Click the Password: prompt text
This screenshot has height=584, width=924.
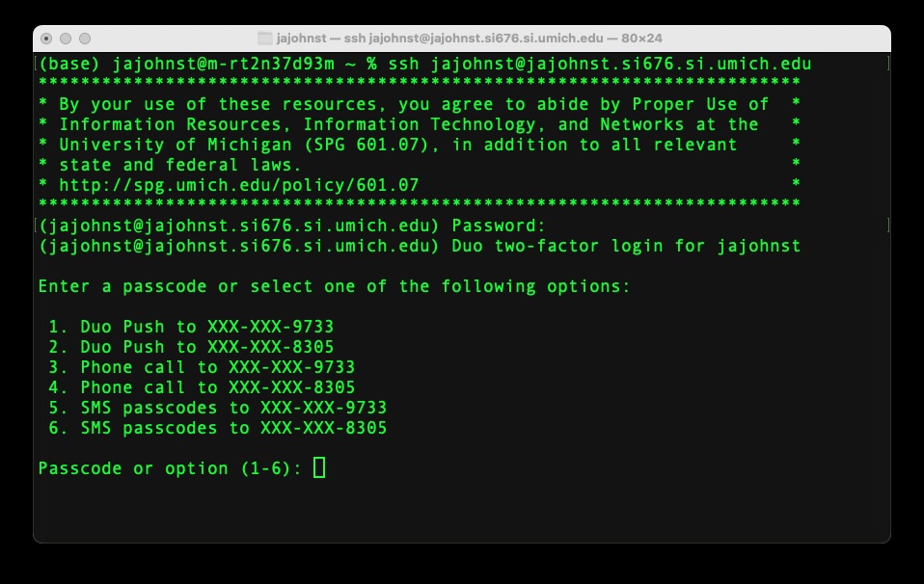coord(499,226)
